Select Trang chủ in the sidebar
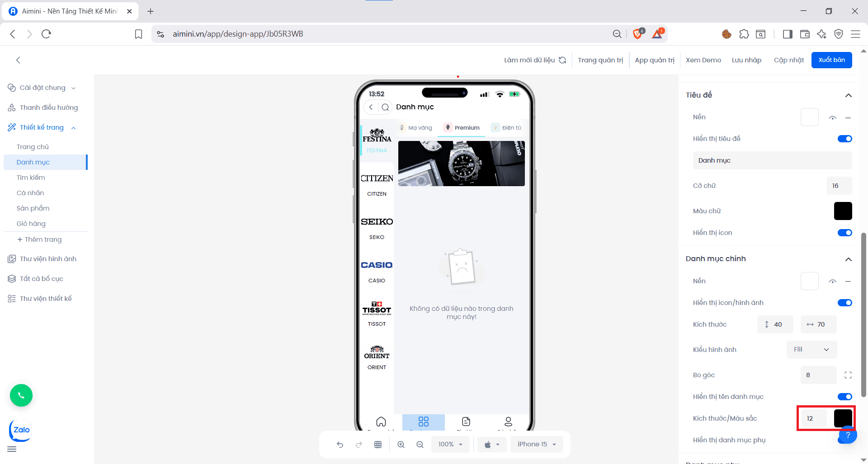This screenshot has height=464, width=868. click(33, 147)
